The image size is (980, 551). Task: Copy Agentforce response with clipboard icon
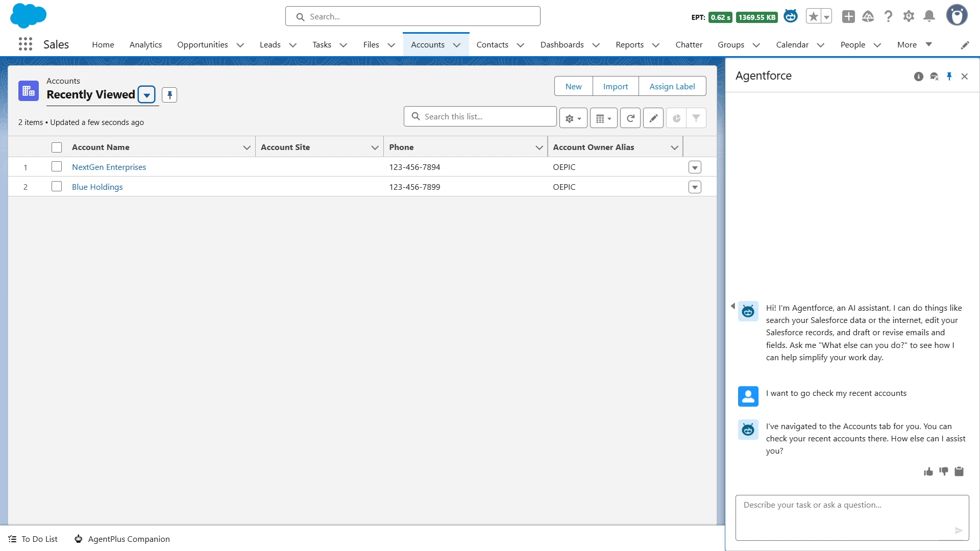pos(959,472)
